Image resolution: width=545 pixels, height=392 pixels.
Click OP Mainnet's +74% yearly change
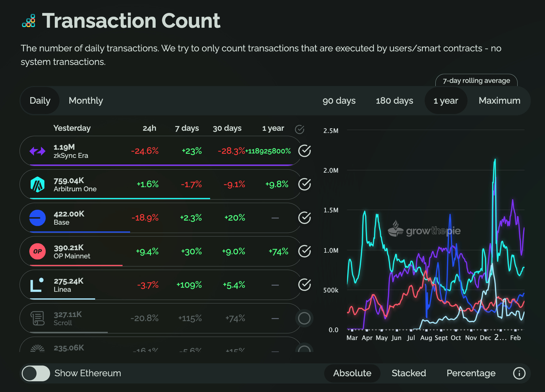tap(278, 251)
